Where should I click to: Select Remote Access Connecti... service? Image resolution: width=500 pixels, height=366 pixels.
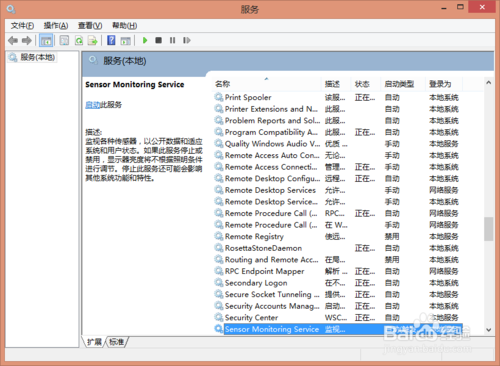337,167
